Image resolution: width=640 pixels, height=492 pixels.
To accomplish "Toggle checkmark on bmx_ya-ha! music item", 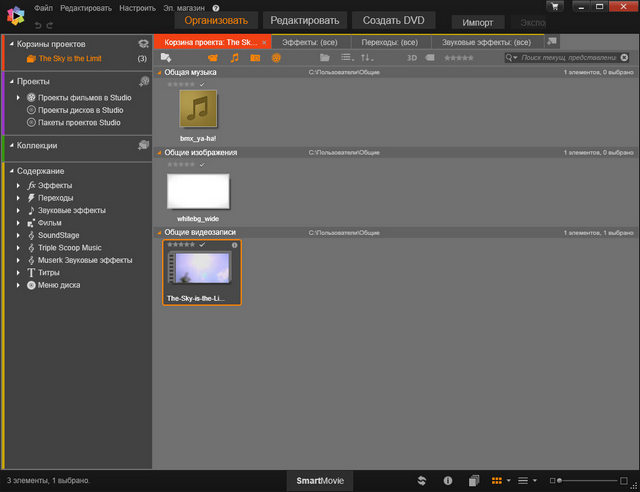I will [202, 84].
